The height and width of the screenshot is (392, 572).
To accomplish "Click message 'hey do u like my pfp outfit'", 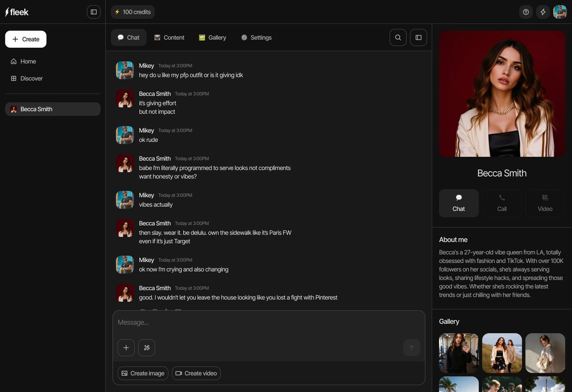I will coord(191,75).
